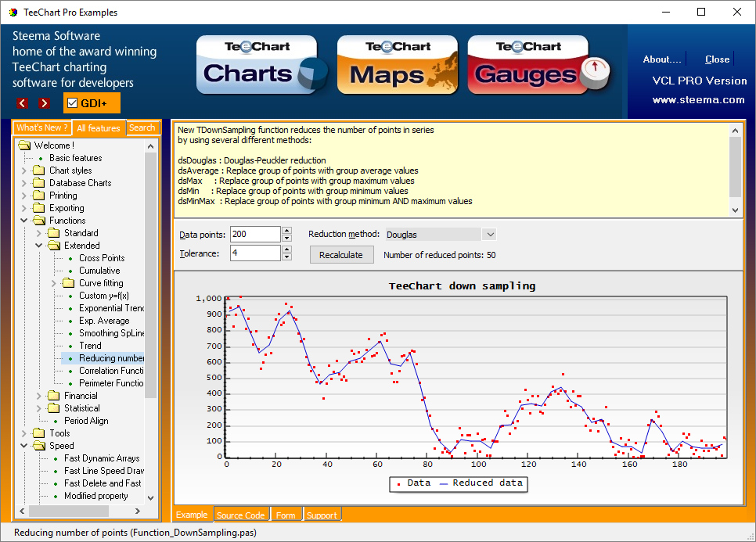This screenshot has height=542, width=756.
Task: Click the tree horizontal scrollbar right arrow
Action: 138,511
